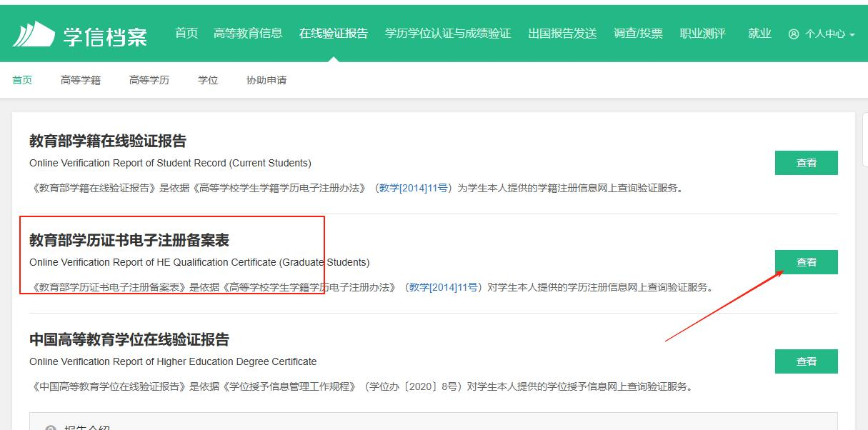Open the 教学[2014]11号 link under 学籍在线验证报告
Image resolution: width=868 pixels, height=430 pixels.
pyautogui.click(x=414, y=189)
